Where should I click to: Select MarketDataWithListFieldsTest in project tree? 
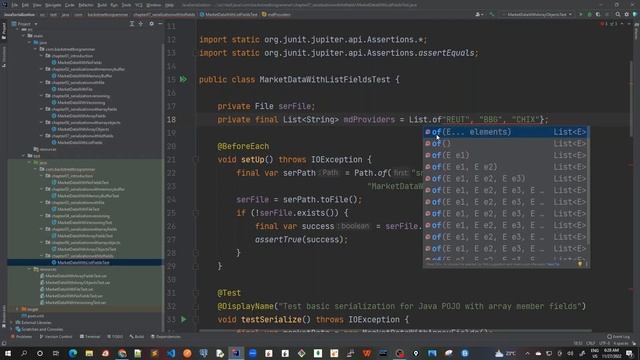click(x=83, y=262)
